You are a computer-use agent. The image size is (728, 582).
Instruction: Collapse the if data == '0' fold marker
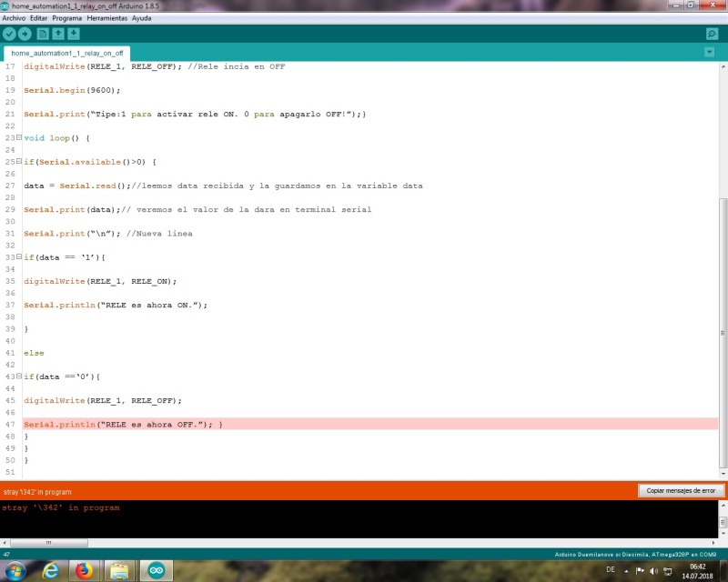[x=19, y=376]
